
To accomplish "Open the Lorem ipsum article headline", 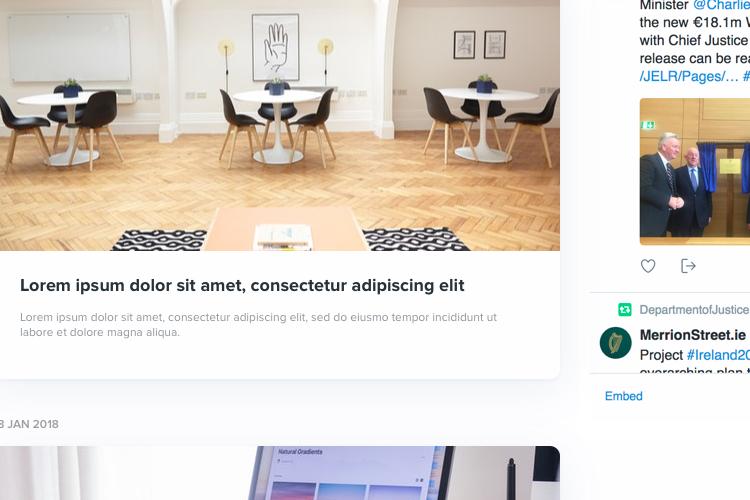I will tap(242, 285).
